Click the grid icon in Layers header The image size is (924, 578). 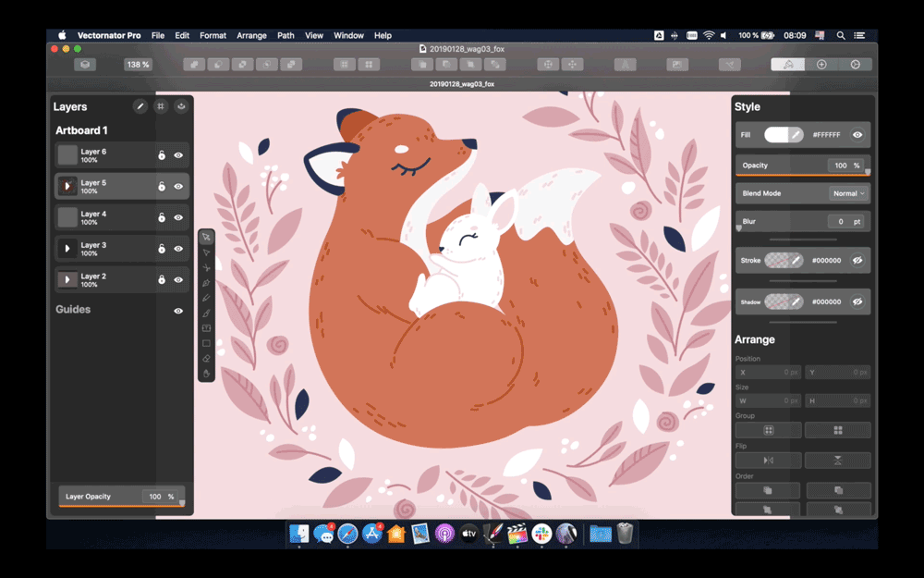point(160,106)
